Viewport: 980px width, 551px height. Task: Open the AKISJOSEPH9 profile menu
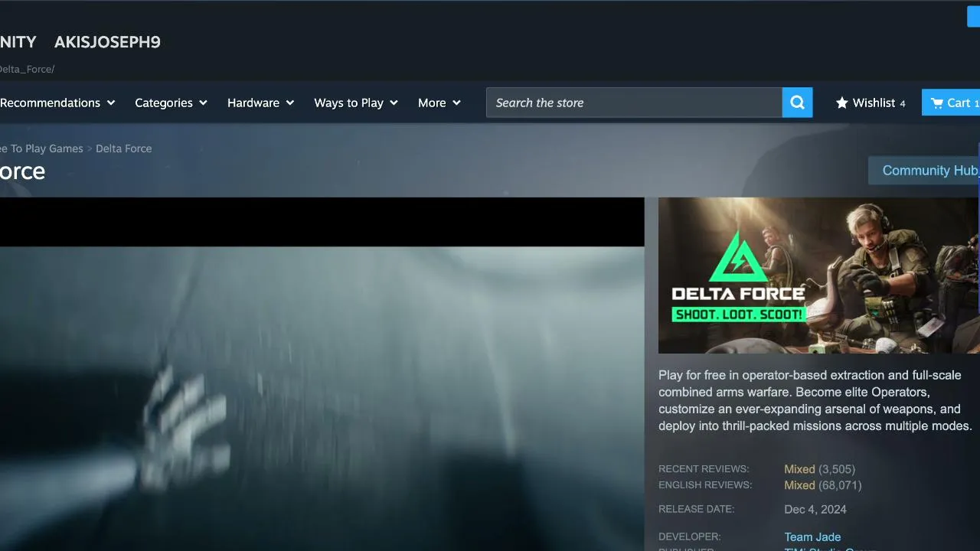(x=107, y=42)
